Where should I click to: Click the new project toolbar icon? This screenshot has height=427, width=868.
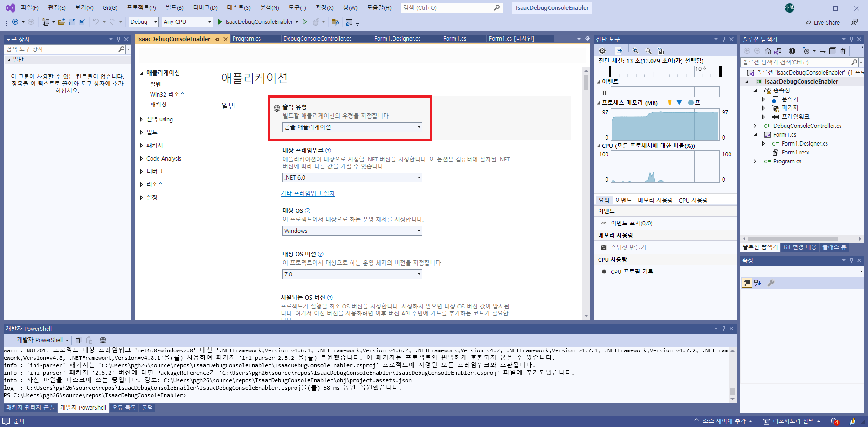pyautogui.click(x=46, y=22)
